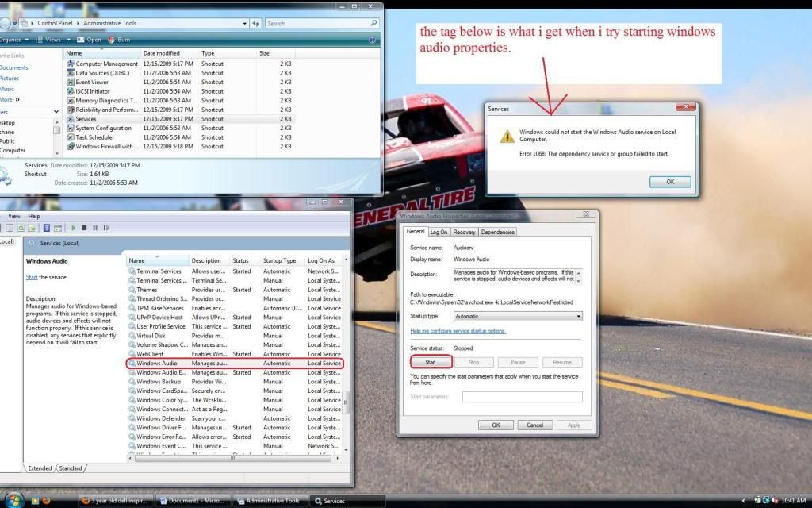The height and width of the screenshot is (508, 812).
Task: Select the General tab
Action: pos(416,232)
